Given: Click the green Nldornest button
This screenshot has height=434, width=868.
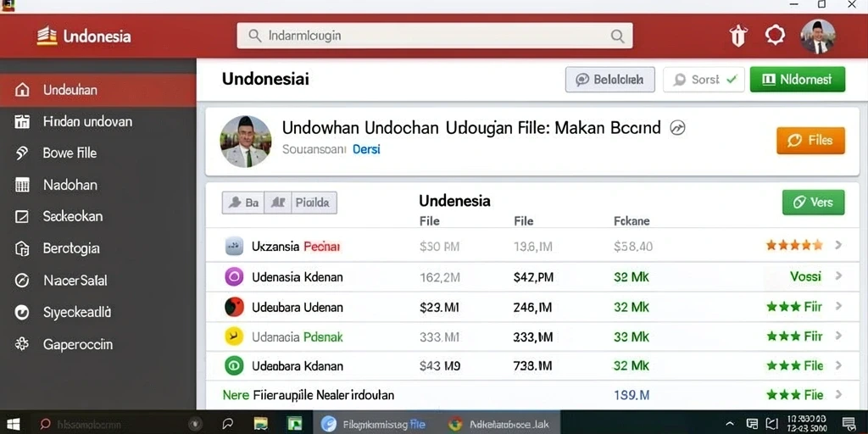Looking at the screenshot, I should click(798, 80).
